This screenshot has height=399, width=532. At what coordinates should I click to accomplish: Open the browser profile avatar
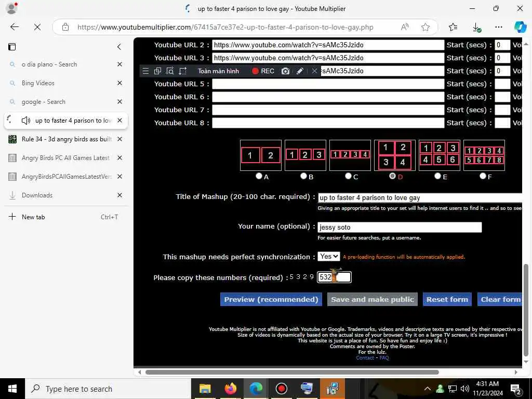[11, 8]
